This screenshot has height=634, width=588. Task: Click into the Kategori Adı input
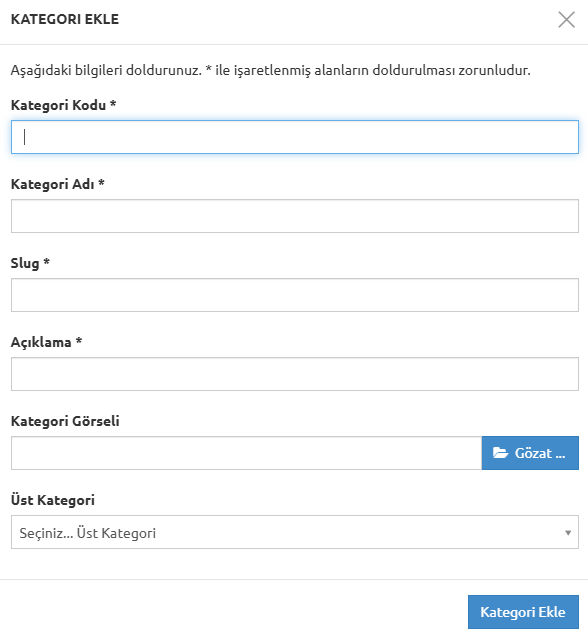pos(295,216)
